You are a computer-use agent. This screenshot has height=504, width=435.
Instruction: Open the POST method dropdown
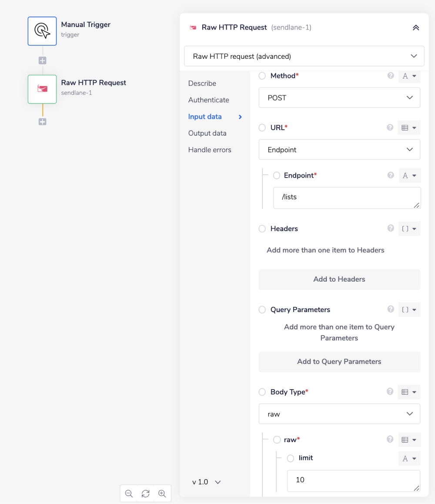339,98
